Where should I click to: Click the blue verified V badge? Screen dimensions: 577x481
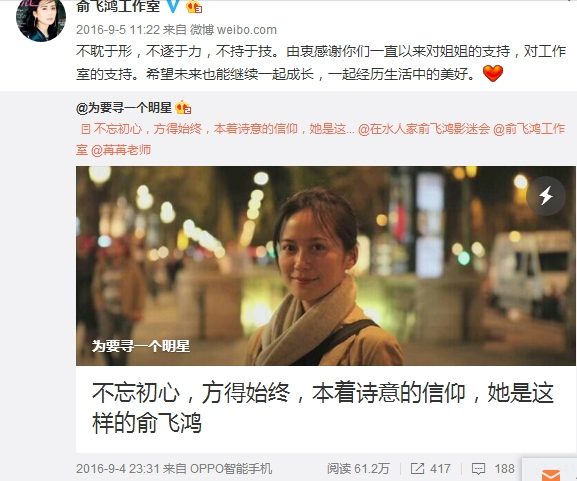(x=173, y=6)
